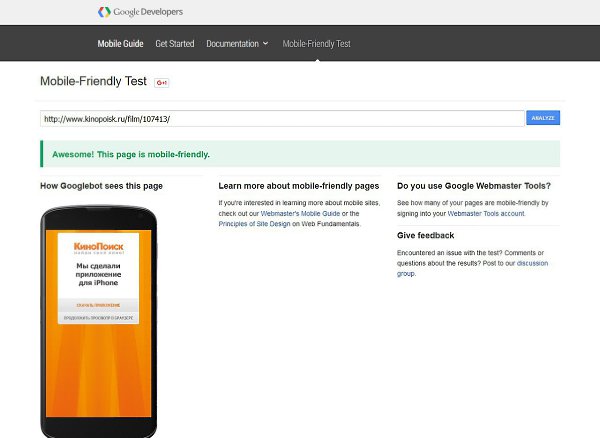Screen dimensions: 600x438
Task: Click the URL input field
Action: pyautogui.click(x=282, y=119)
